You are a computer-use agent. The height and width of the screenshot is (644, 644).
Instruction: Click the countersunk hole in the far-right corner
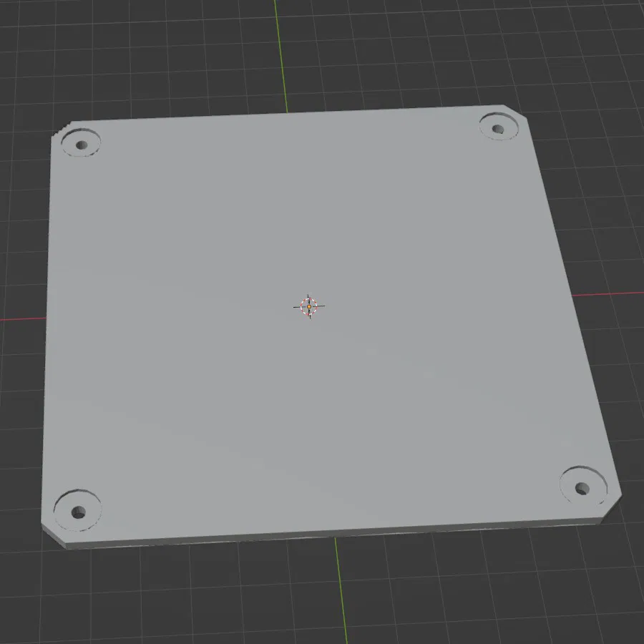coord(499,127)
